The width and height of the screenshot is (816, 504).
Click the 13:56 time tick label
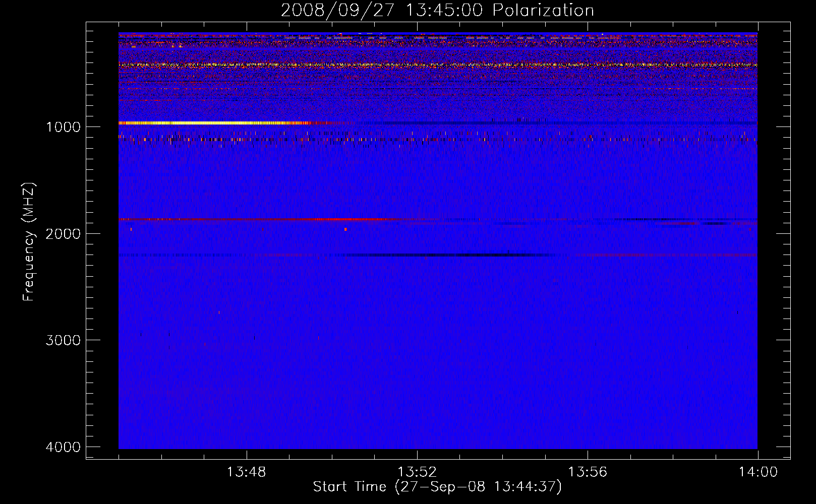(x=587, y=472)
